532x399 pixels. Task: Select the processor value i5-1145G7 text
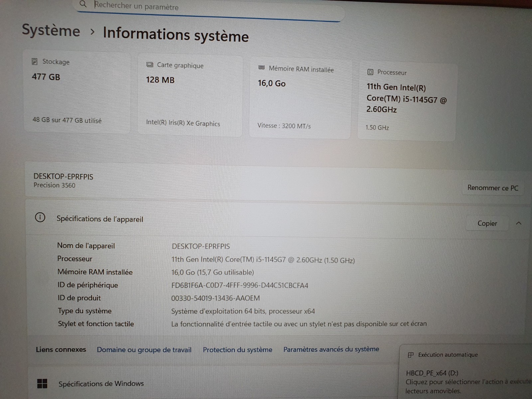click(x=263, y=260)
